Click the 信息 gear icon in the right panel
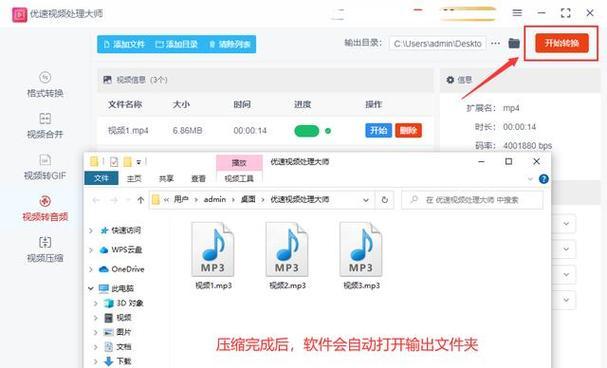The image size is (607, 368). coord(450,80)
